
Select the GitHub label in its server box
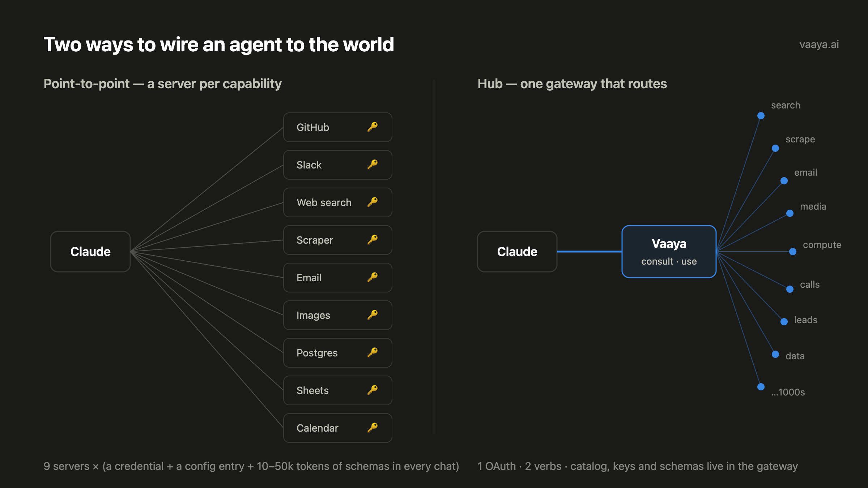(313, 127)
